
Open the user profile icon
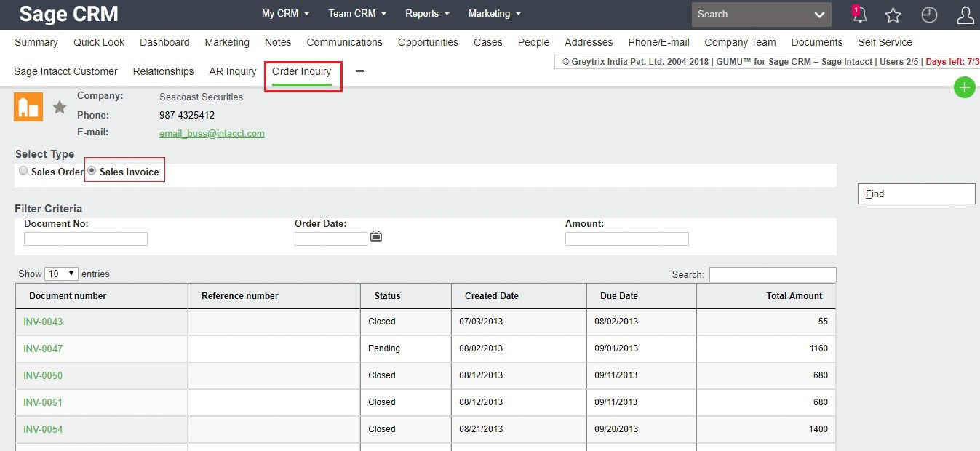click(965, 15)
